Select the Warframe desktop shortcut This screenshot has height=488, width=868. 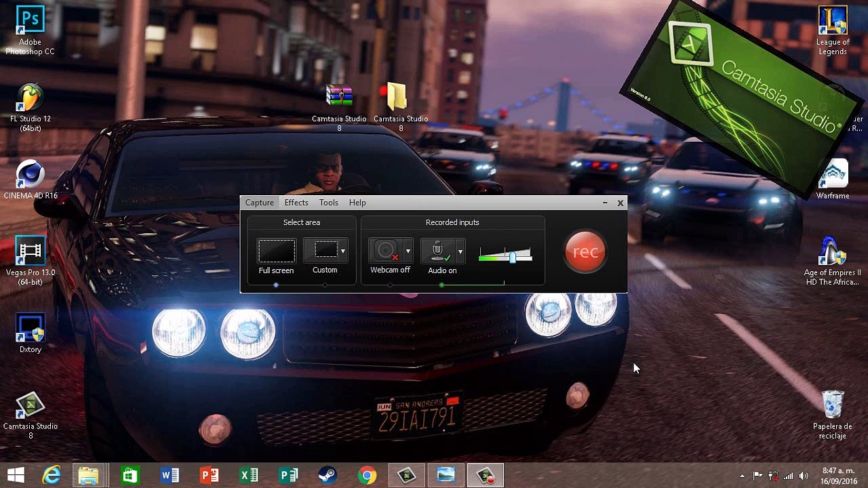tap(832, 180)
